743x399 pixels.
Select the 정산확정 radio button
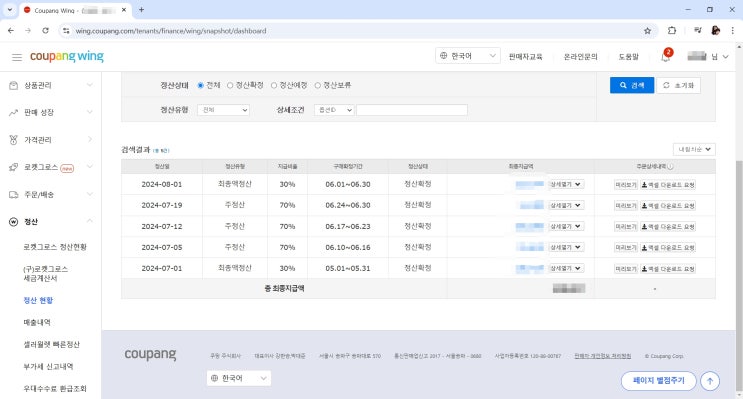click(x=230, y=85)
